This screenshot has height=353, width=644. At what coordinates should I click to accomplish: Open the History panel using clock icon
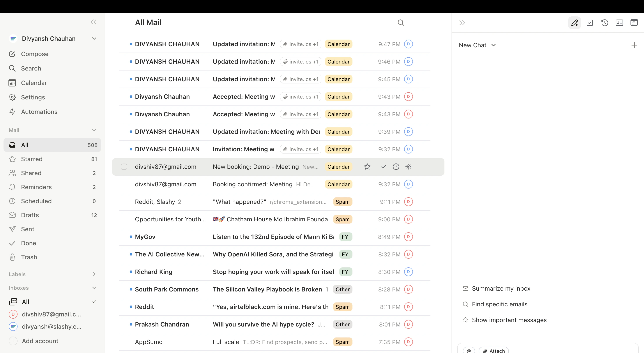[605, 23]
